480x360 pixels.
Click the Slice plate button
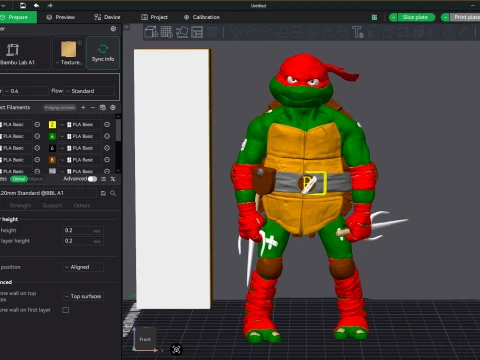(x=416, y=17)
